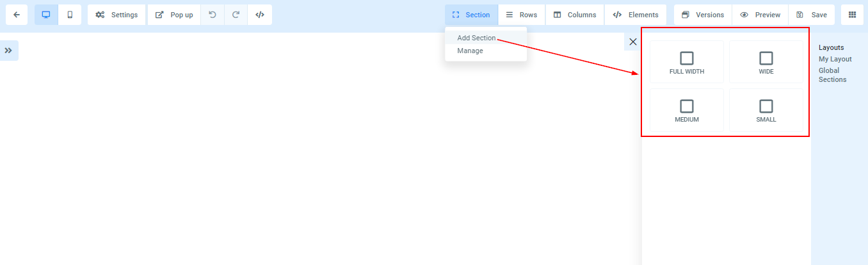Screen dimensions: 868x265
Task: Click the redo arrow icon
Action: [x=236, y=15]
